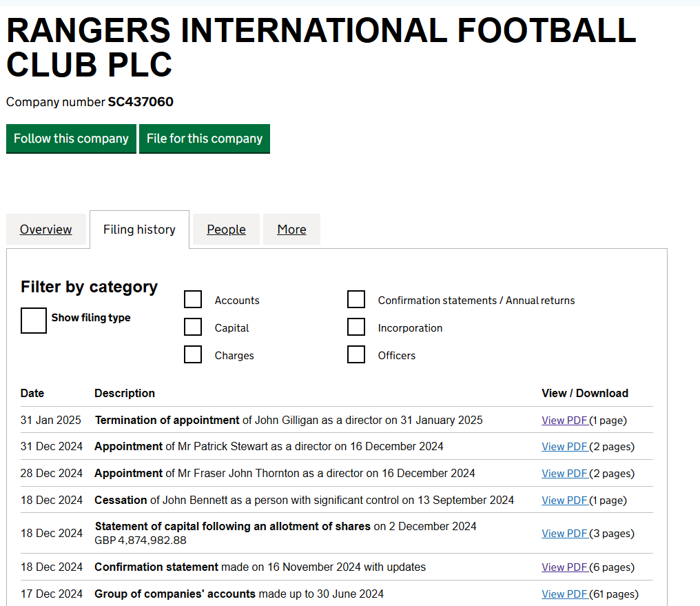The image size is (700, 606).
Task: Click the 31 Dec 2024 date cell
Action: click(52, 447)
